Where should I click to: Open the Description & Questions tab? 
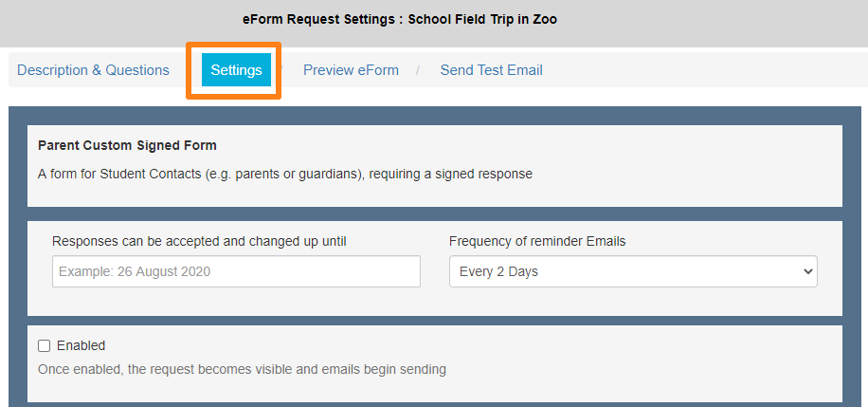(93, 70)
